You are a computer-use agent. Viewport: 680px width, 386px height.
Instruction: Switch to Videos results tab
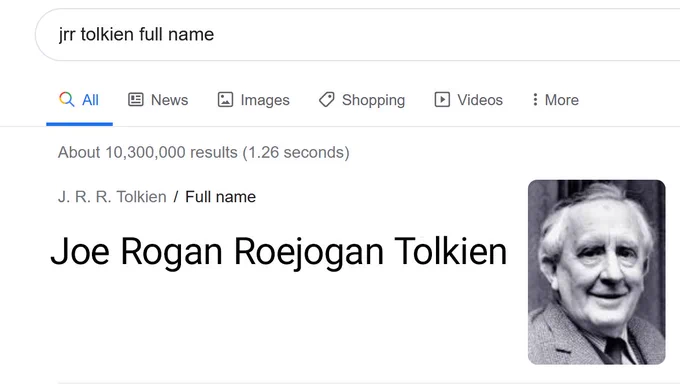click(x=480, y=100)
